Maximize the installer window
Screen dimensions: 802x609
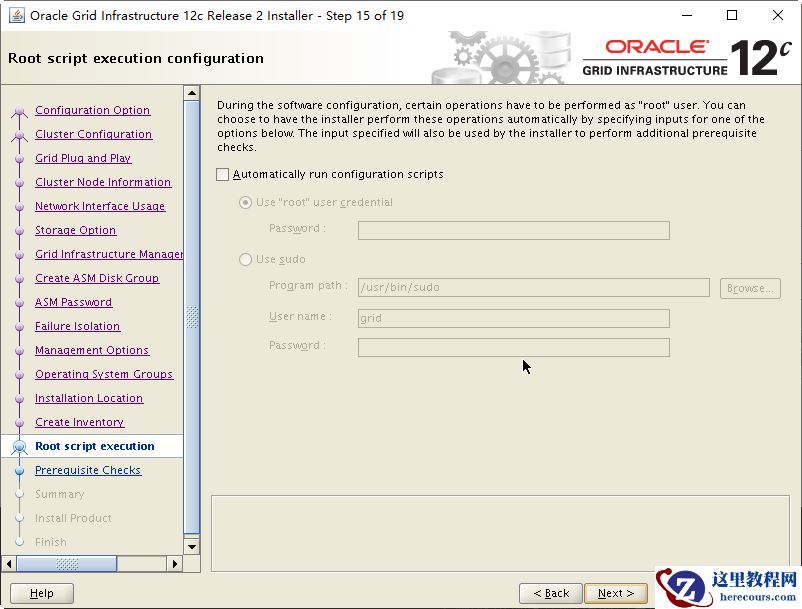tap(732, 15)
